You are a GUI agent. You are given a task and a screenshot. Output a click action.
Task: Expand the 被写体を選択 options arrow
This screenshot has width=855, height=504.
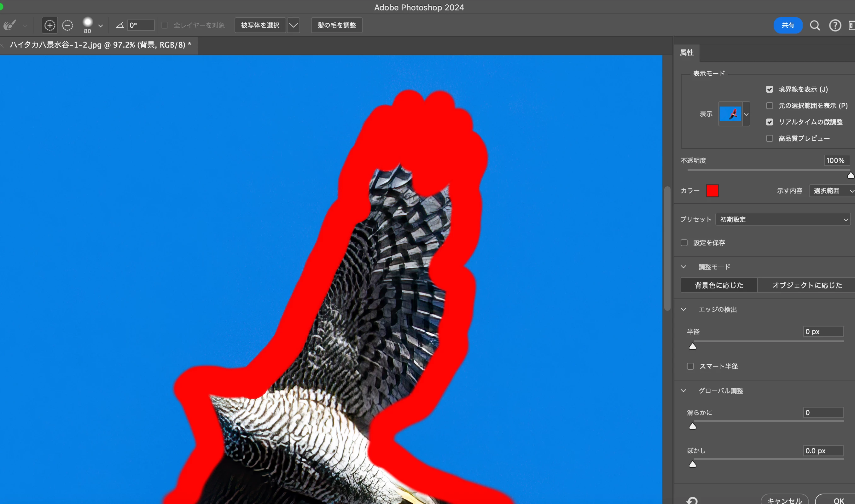tap(293, 26)
